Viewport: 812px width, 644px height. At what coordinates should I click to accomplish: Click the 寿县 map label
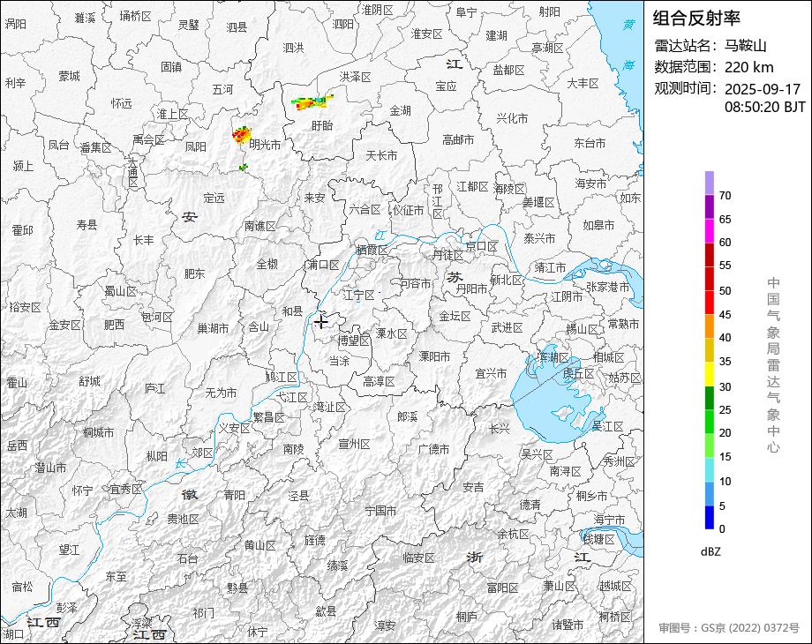[87, 224]
